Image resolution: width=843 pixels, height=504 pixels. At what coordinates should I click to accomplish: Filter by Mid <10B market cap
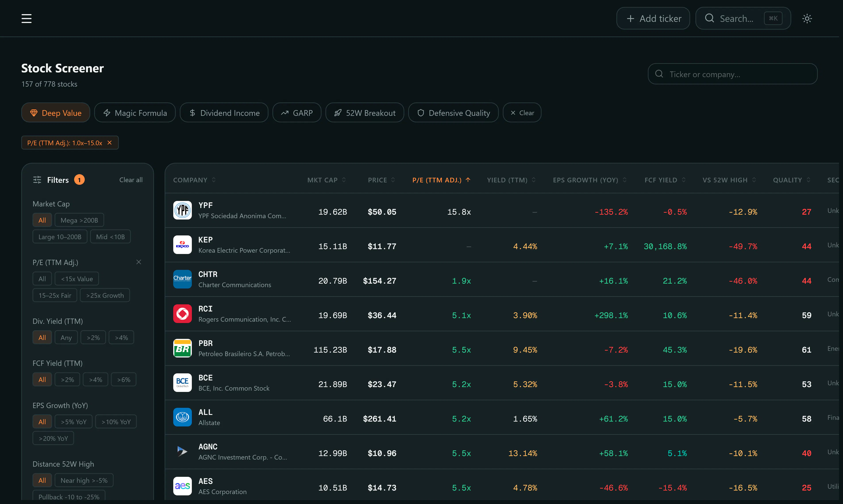point(110,237)
